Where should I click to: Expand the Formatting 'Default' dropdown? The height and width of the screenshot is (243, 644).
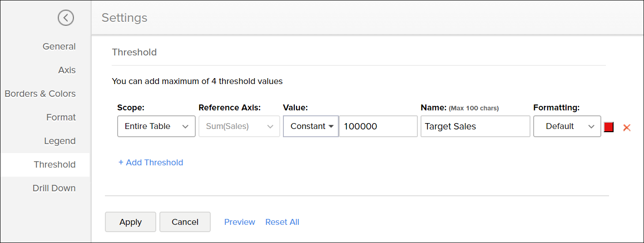tap(567, 126)
